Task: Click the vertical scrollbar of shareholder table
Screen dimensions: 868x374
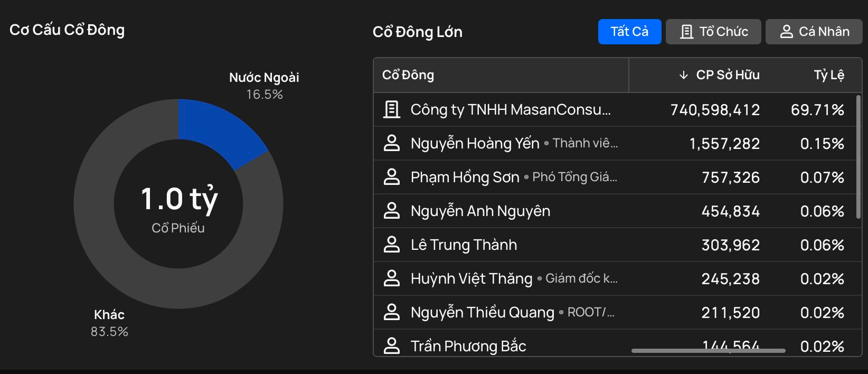Action: click(x=858, y=156)
